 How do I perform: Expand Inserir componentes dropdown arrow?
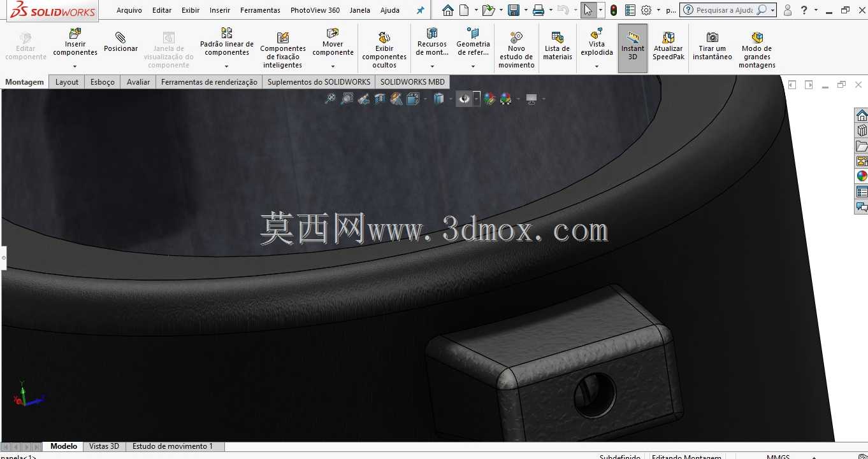pos(75,66)
